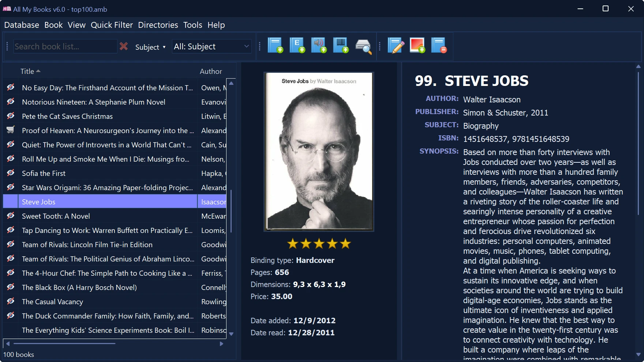
Task: Click the book list horizontal scroll right arrow
Action: (221, 344)
